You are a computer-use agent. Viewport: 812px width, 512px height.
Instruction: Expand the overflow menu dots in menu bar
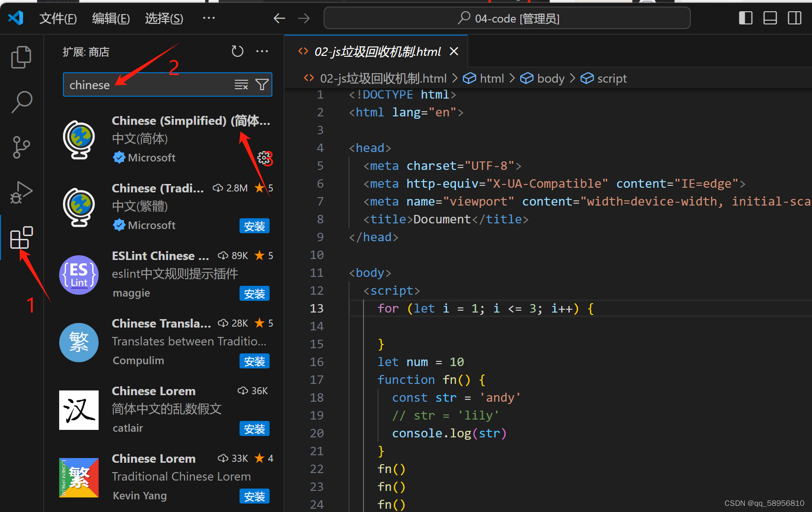click(x=209, y=18)
